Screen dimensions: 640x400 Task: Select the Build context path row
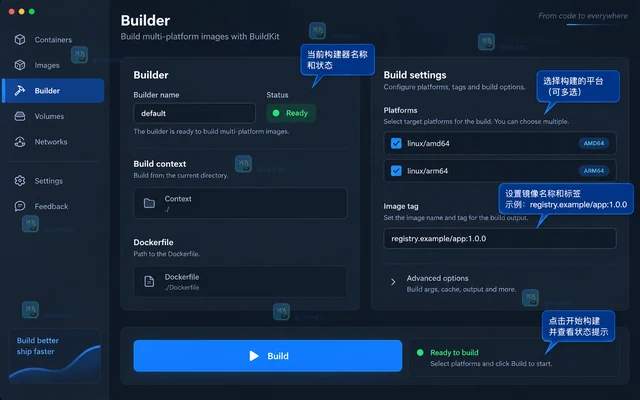(240, 203)
